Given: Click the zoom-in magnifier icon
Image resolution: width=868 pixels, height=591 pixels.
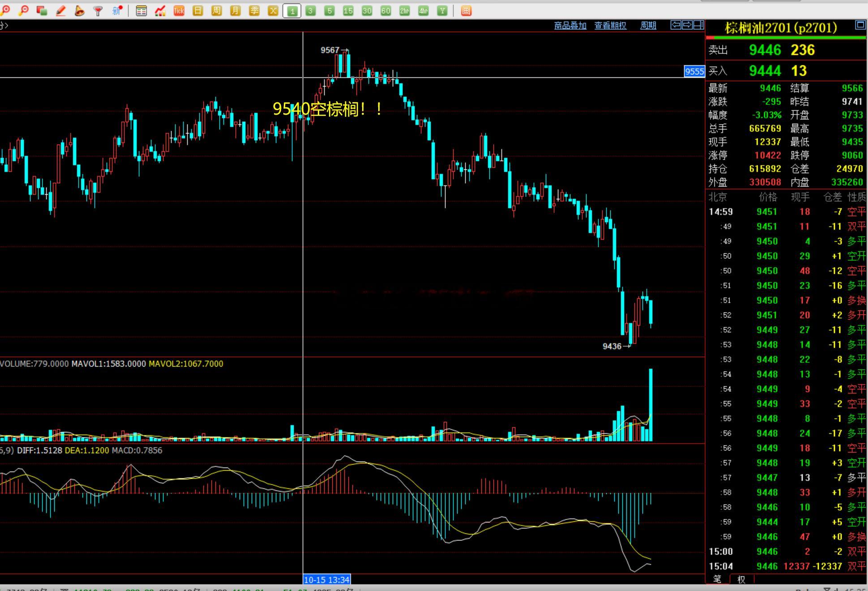Looking at the screenshot, I should pyautogui.click(x=5, y=10).
